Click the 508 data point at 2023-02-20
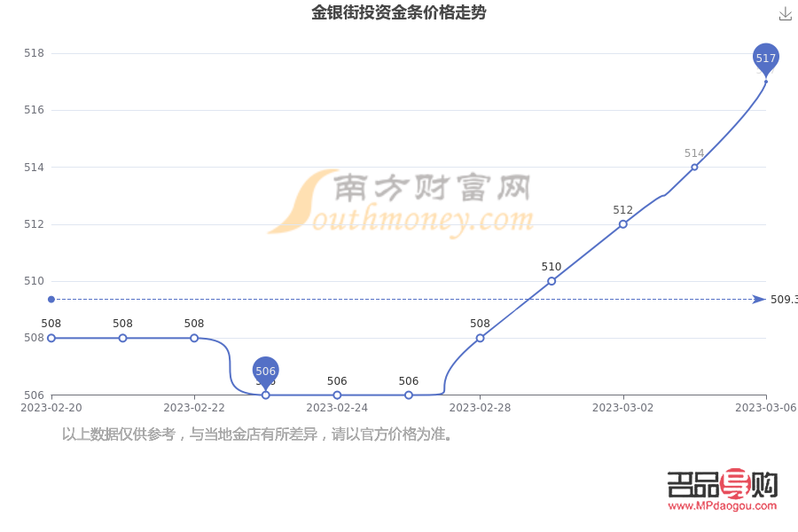Screen dimensions: 798x532 point(51,338)
